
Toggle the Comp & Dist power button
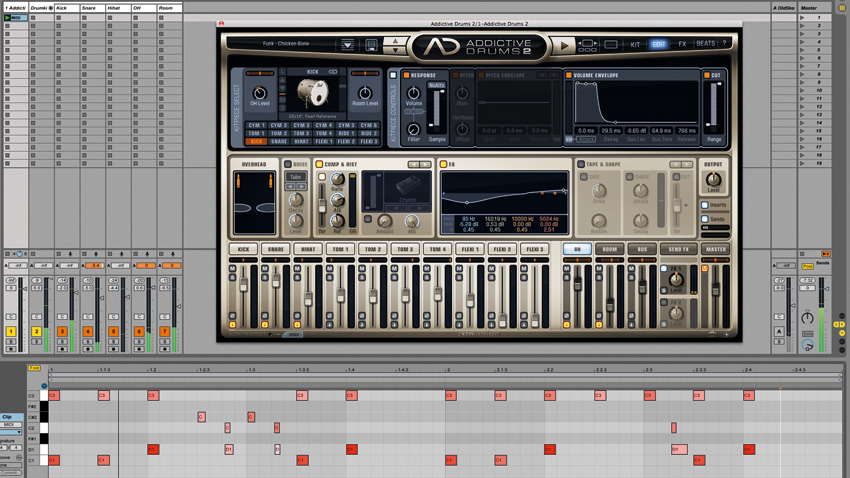click(319, 164)
